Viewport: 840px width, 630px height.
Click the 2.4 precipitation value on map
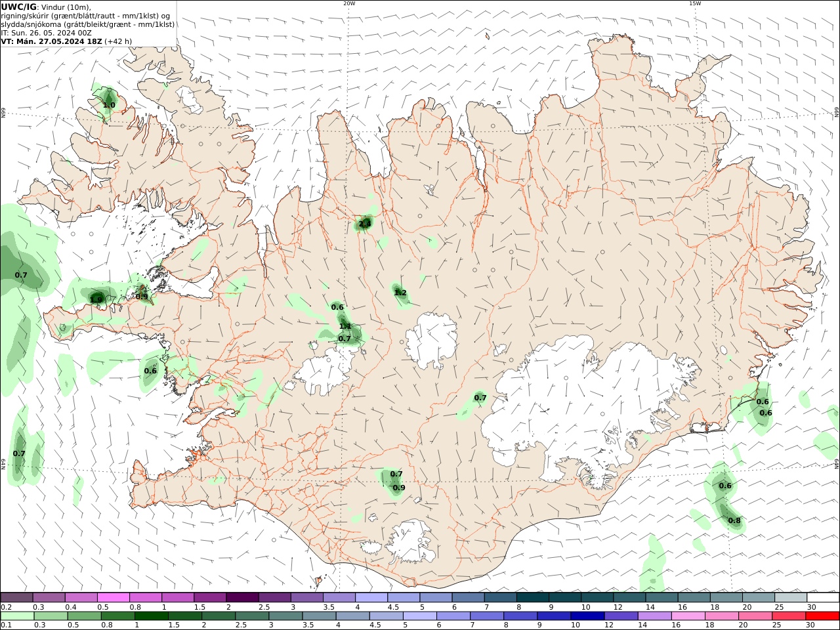coord(365,224)
